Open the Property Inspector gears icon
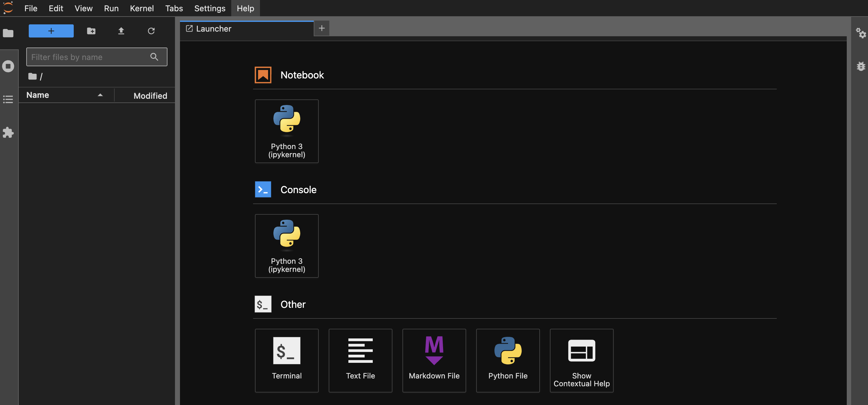 861,33
